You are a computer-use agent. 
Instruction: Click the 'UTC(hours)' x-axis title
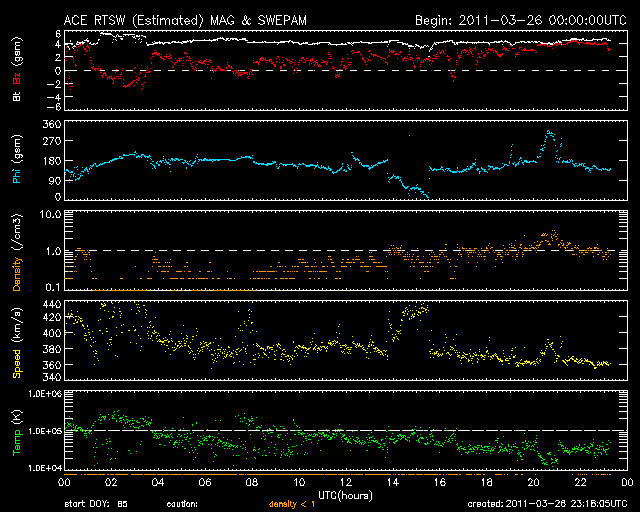[x=345, y=496]
